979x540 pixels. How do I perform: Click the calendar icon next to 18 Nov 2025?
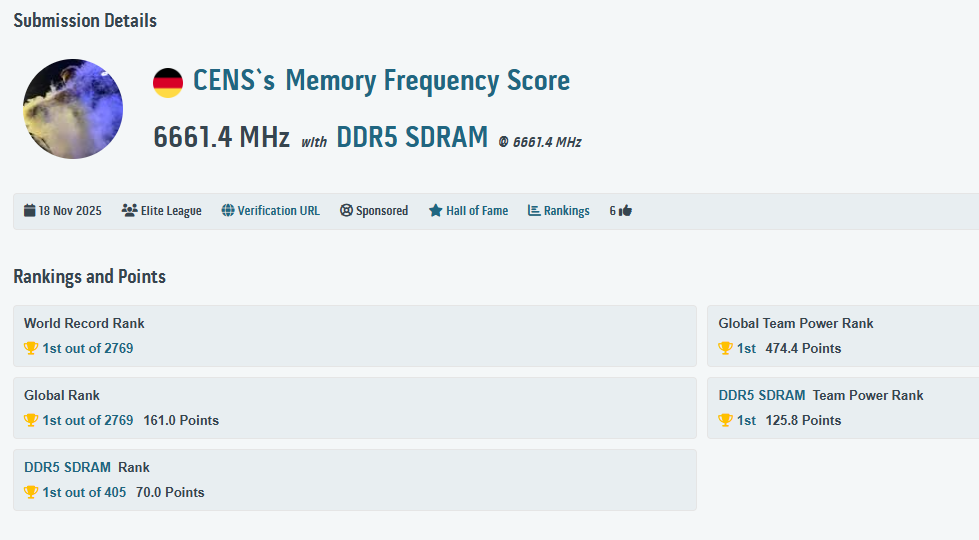30,211
